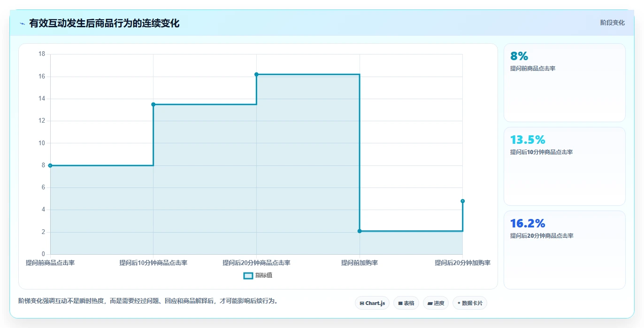This screenshot has height=328, width=644.
Task: Click the 16.2% value text
Action: pos(528,223)
